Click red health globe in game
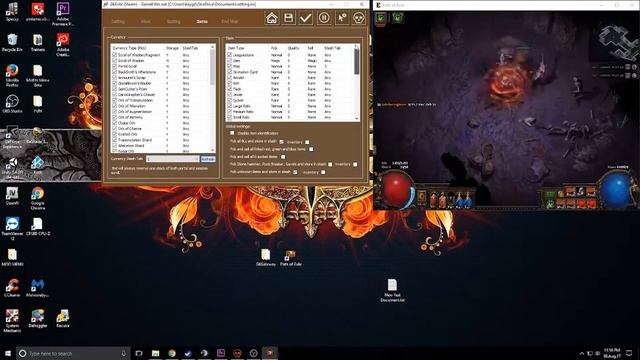640x360 pixels. click(396, 190)
